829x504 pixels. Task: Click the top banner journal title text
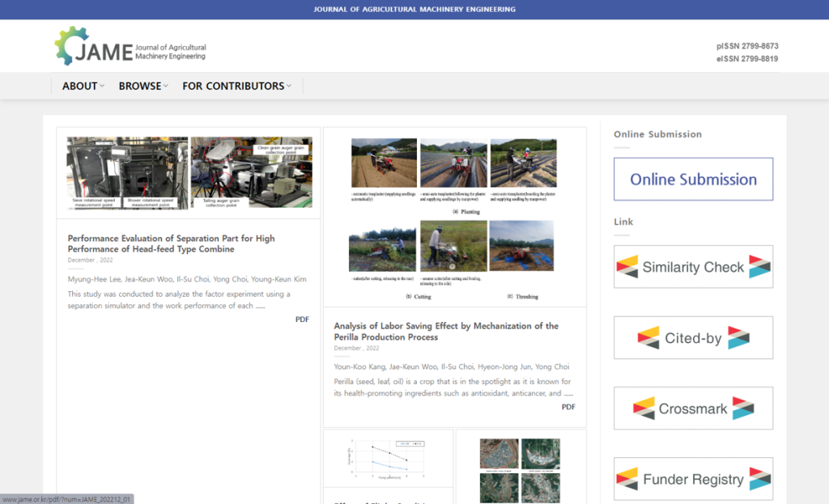pyautogui.click(x=414, y=10)
